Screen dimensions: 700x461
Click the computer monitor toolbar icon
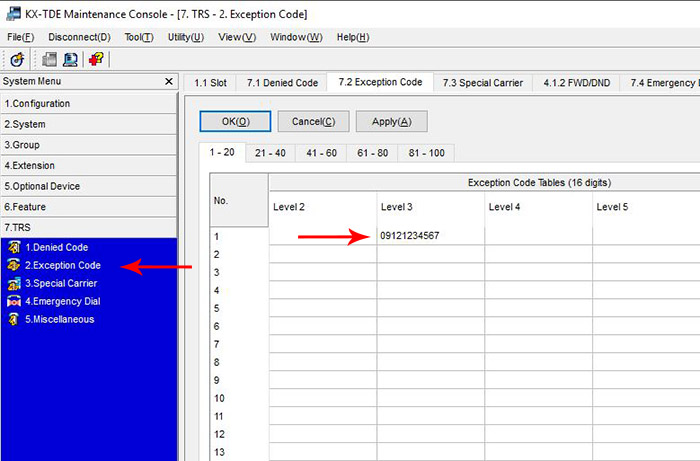coord(70,59)
